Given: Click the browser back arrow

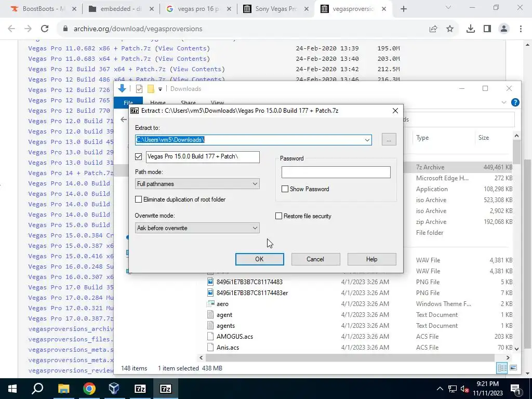Looking at the screenshot, I should coord(11,29).
